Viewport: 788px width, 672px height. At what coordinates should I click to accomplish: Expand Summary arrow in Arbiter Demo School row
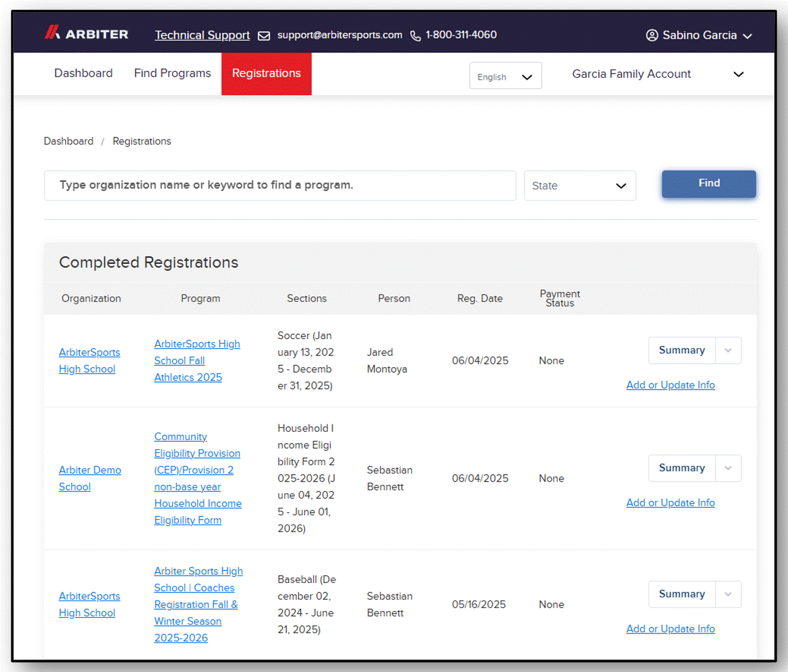coord(728,468)
